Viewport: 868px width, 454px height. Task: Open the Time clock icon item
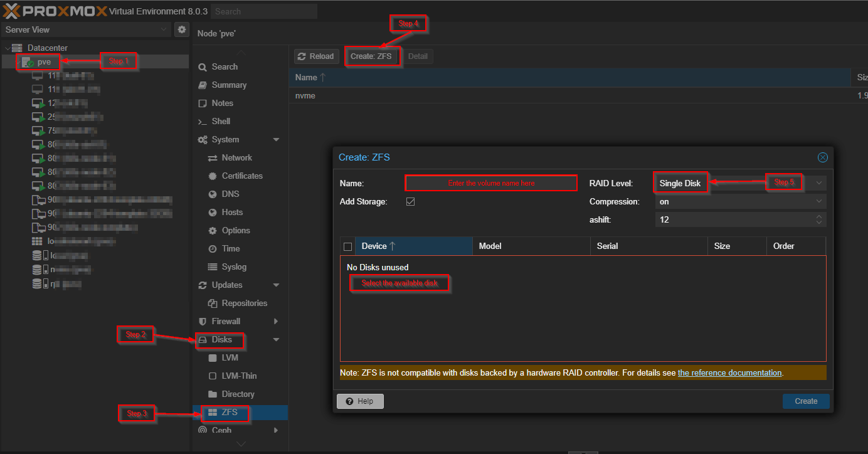pyautogui.click(x=224, y=248)
